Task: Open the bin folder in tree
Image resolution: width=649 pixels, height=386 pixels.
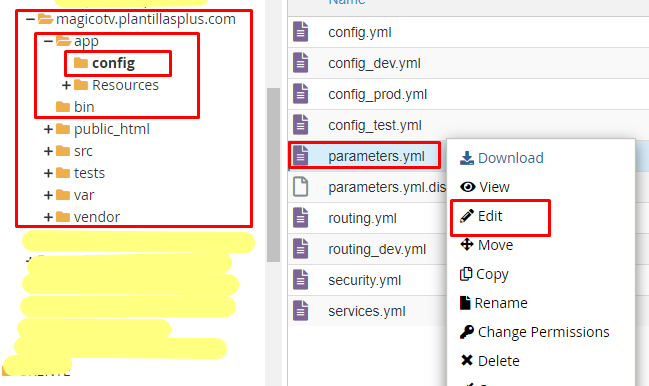Action: 84,107
